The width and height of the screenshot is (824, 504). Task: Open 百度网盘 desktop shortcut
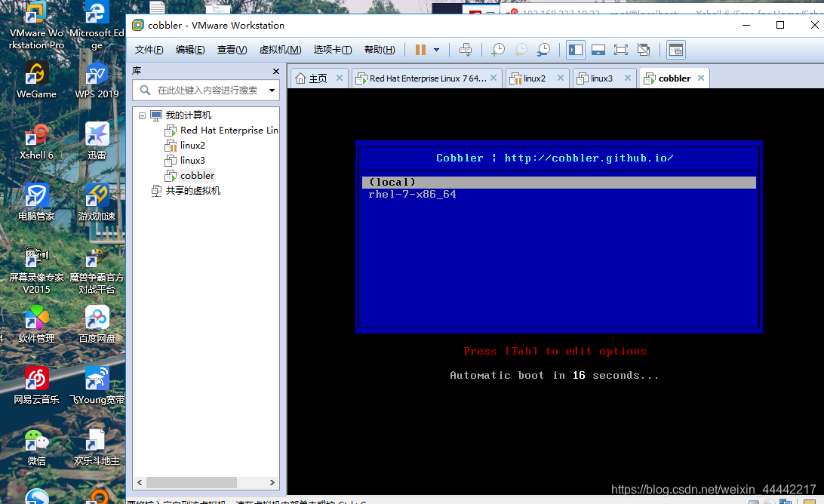(97, 324)
